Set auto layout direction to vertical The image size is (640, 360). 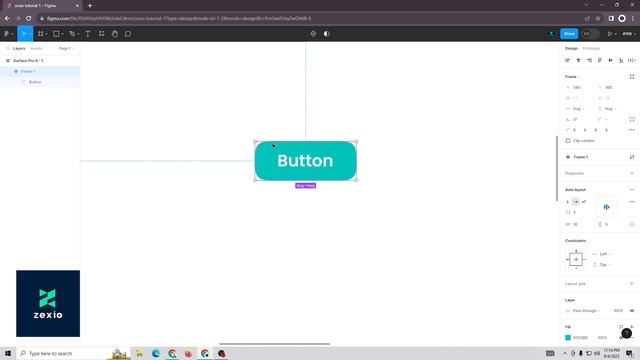coord(568,202)
